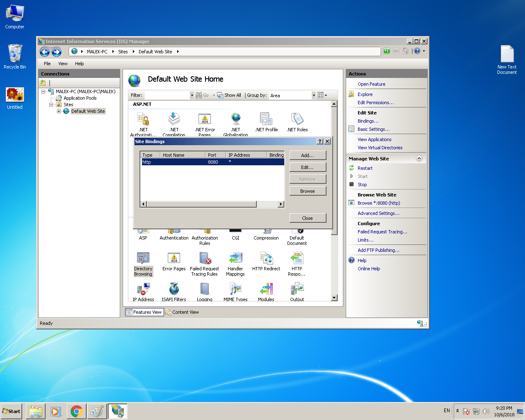The width and height of the screenshot is (525, 420).
Task: Open the HTTP Response Headers icon
Action: (x=297, y=264)
